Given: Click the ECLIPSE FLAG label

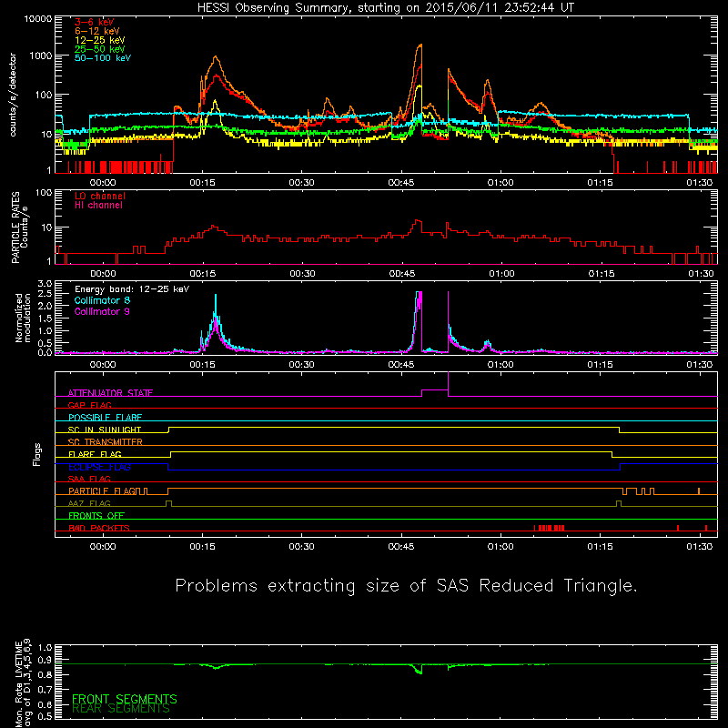Looking at the screenshot, I should click(99, 467).
